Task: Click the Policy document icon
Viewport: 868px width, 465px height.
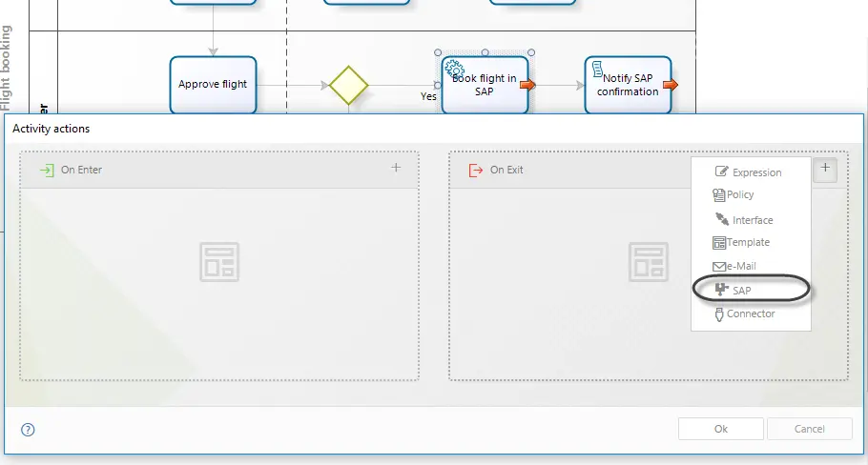Action: (x=718, y=194)
